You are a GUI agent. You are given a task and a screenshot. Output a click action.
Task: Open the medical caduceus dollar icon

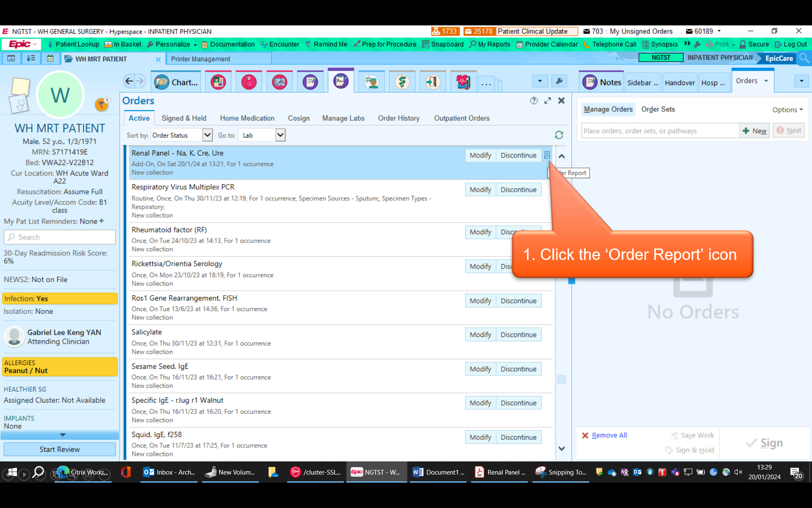(402, 82)
